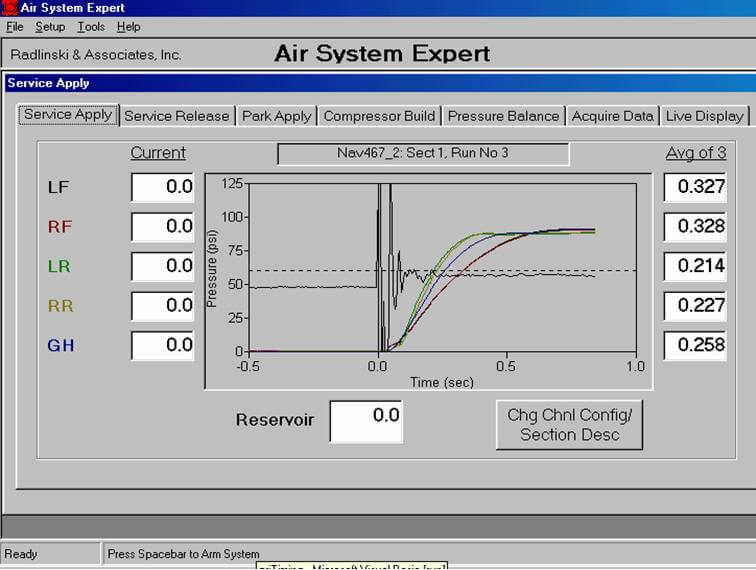The image size is (756, 570).
Task: Select the Service Apply tab
Action: [68, 114]
